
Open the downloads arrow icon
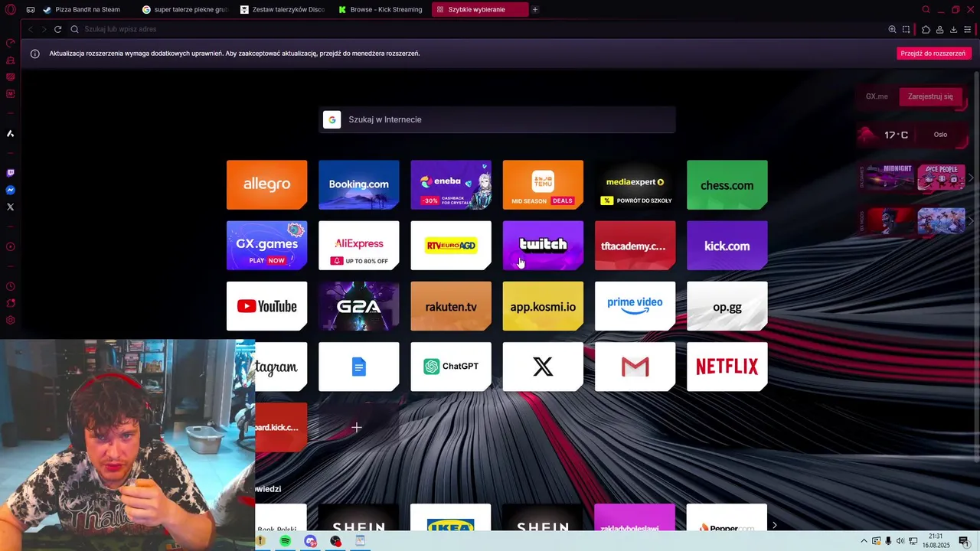953,29
